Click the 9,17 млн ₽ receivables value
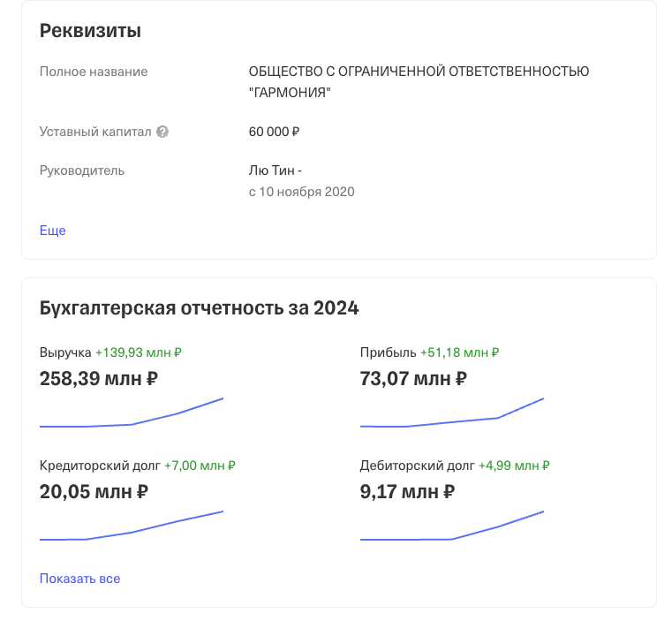The image size is (672, 621). (x=407, y=492)
